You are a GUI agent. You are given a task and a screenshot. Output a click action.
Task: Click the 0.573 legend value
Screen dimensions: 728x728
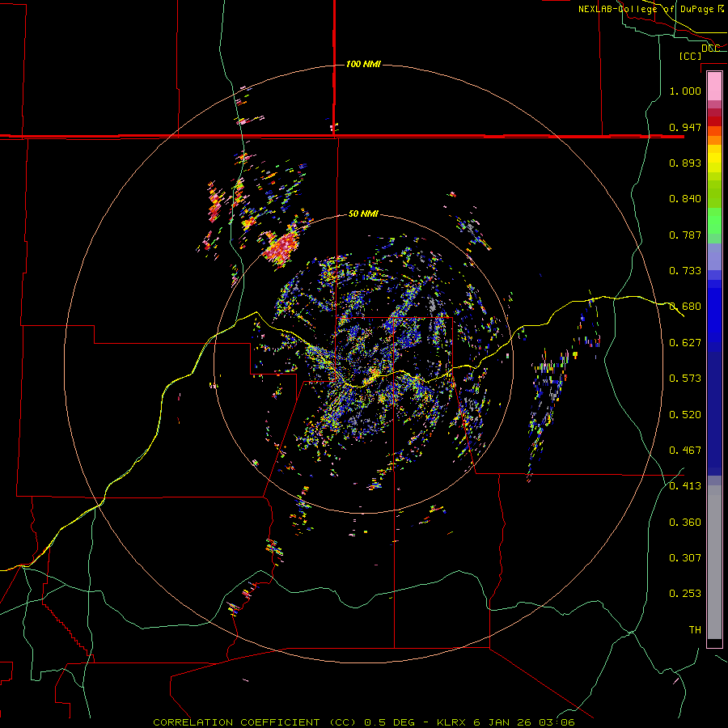point(685,379)
